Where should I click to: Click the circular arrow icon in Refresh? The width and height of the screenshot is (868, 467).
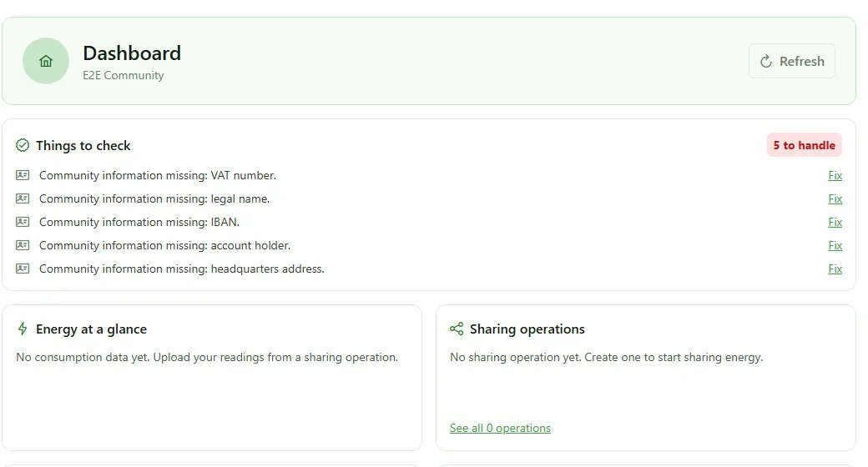point(765,62)
